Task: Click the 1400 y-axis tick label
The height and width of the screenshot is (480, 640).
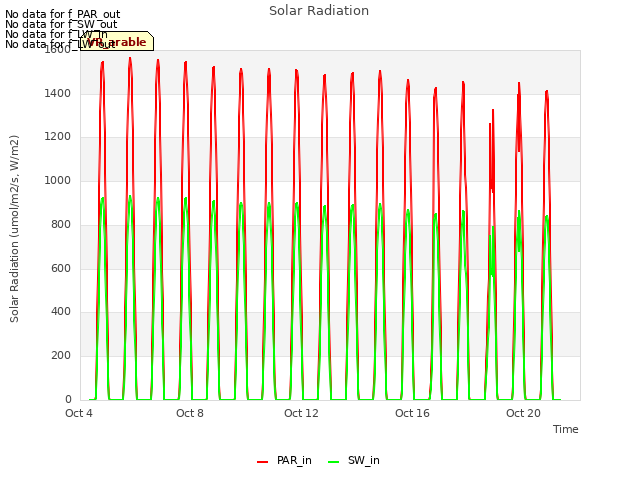Action: (58, 93)
